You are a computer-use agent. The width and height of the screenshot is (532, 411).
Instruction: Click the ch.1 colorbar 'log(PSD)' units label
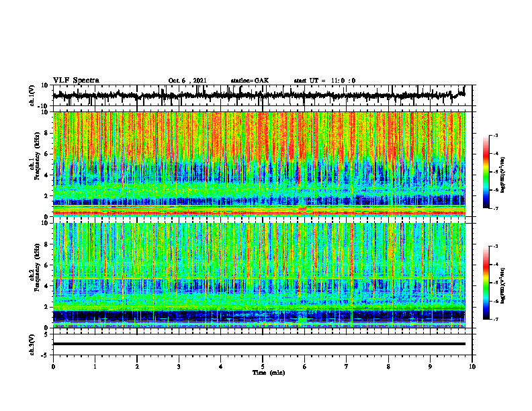(x=503, y=175)
